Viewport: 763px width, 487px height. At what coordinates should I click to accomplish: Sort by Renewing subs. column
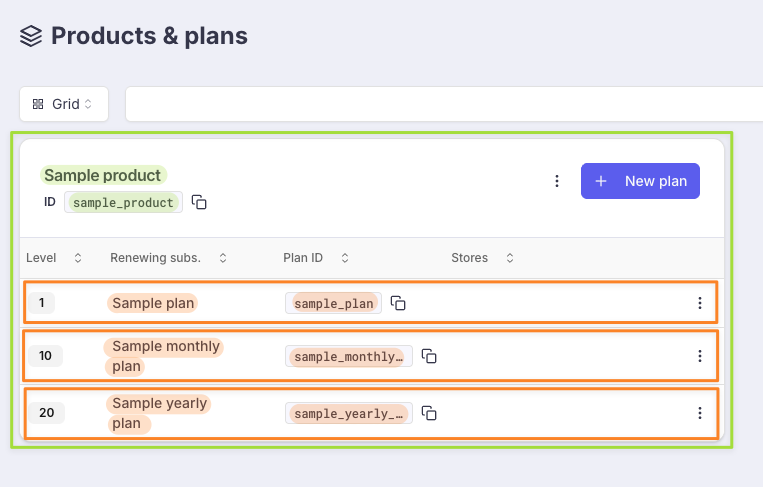[222, 258]
